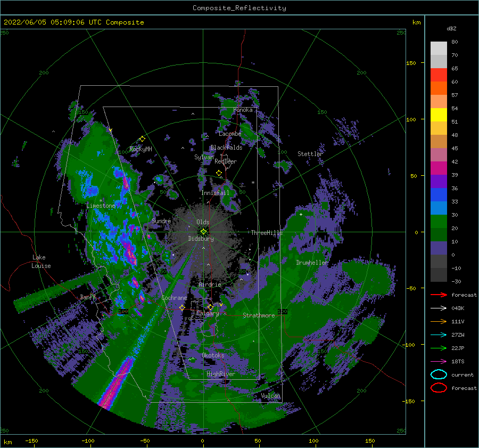The image size is (479, 448).
Task: Click the Composite_Reflectivity title text
Action: coord(240,8)
